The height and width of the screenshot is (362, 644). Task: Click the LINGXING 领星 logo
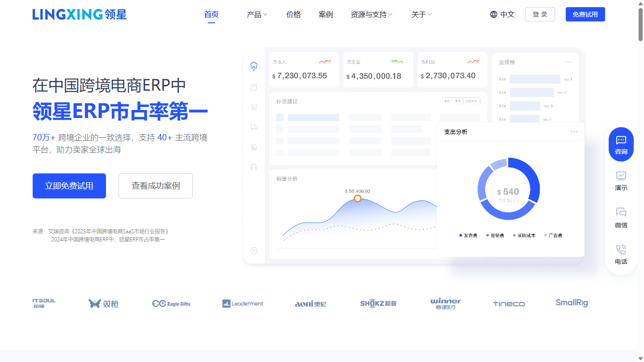pos(80,14)
